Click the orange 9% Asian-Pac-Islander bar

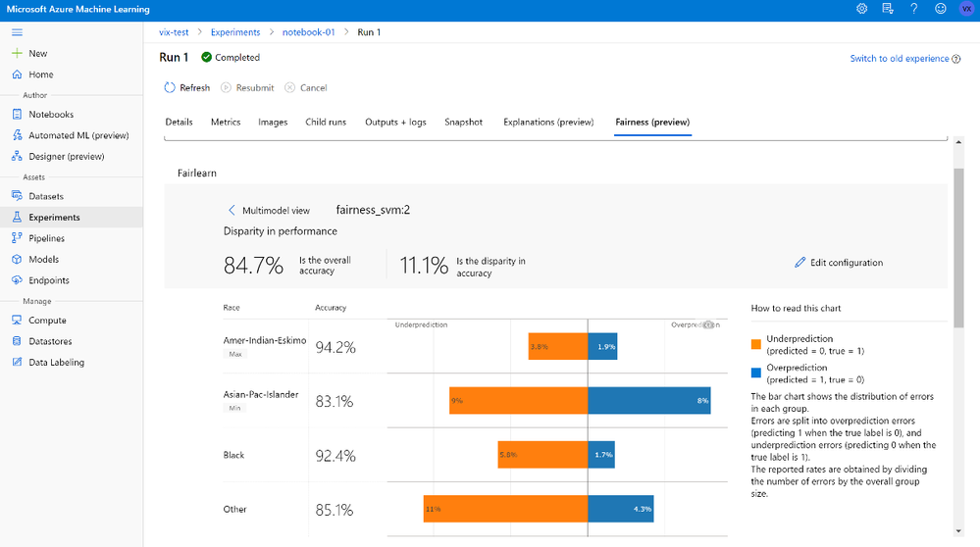518,401
